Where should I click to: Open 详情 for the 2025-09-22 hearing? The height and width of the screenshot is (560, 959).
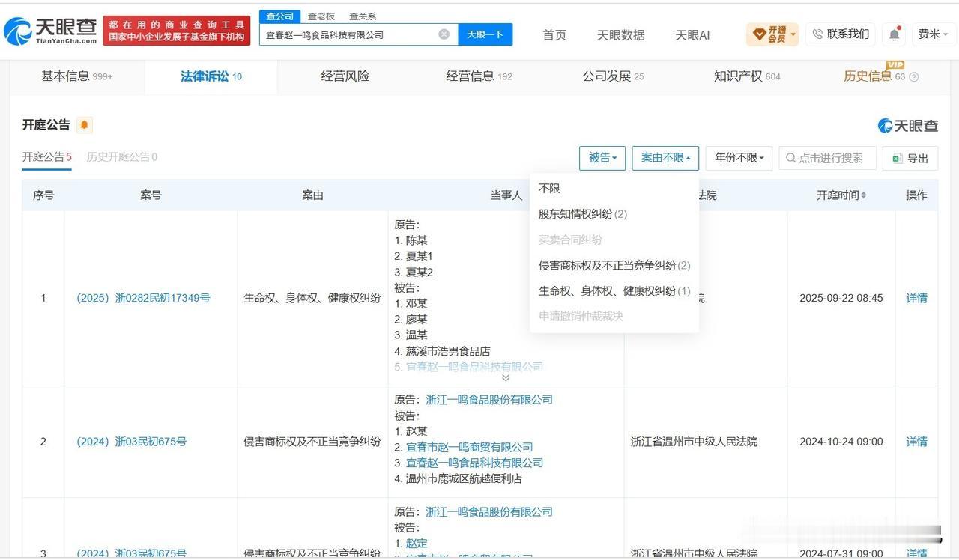[x=917, y=298]
